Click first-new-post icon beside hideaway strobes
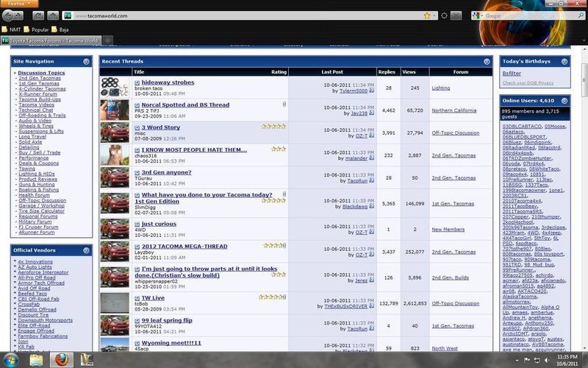 (137, 82)
